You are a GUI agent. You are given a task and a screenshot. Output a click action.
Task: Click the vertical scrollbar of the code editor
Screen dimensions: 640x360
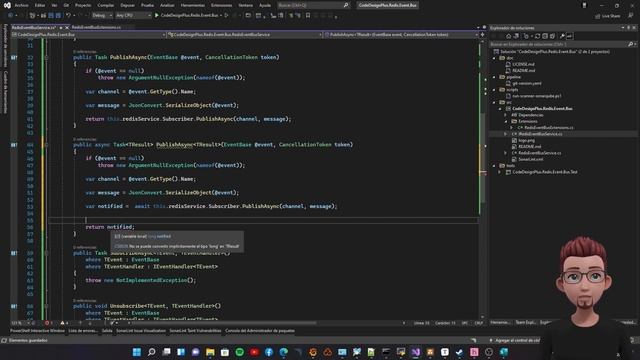click(x=482, y=178)
